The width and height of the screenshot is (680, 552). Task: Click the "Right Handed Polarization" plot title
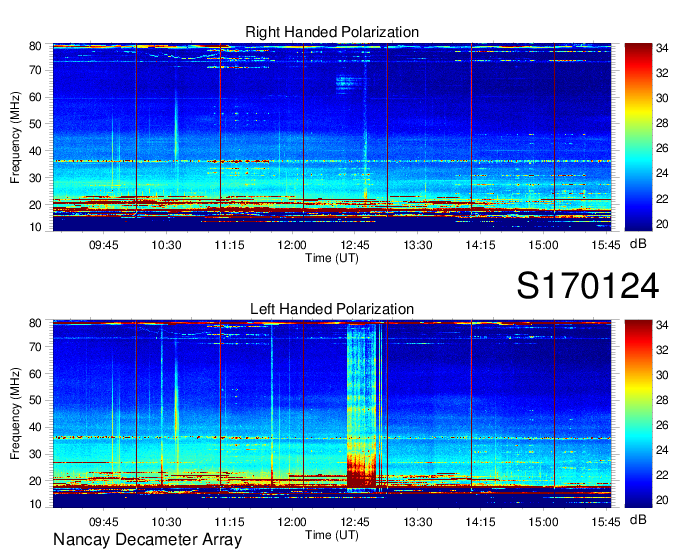pyautogui.click(x=332, y=32)
